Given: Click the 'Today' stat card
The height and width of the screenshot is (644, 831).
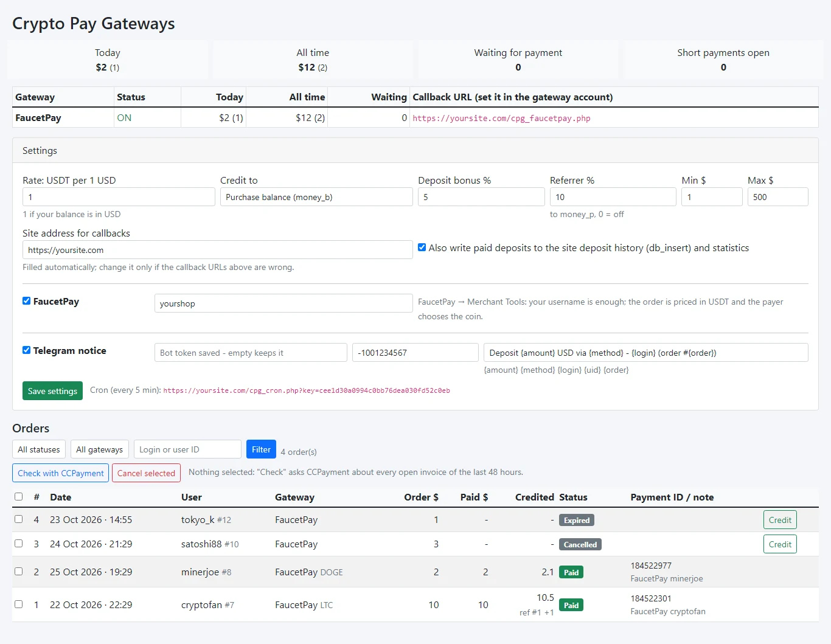Looking at the screenshot, I should pos(108,60).
